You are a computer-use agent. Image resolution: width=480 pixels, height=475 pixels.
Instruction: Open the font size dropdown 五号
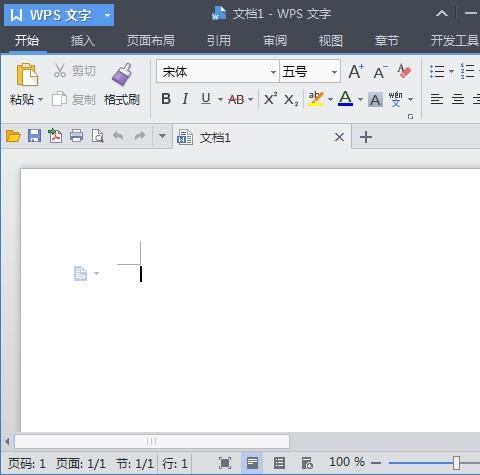334,72
